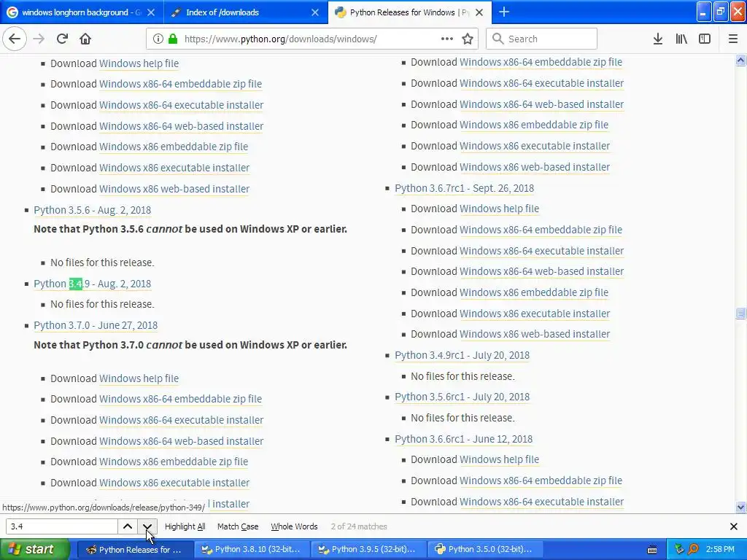747x560 pixels.
Task: Switch to Python 3.8.10 (32-bit) taskbar window
Action: point(252,549)
